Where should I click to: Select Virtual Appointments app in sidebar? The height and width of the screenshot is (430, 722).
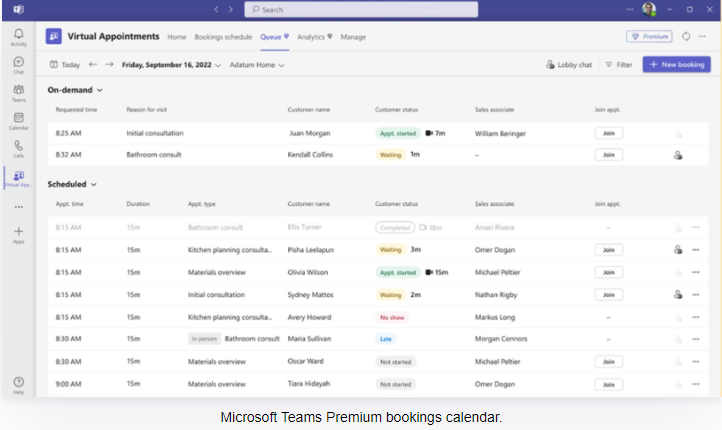coord(18,178)
